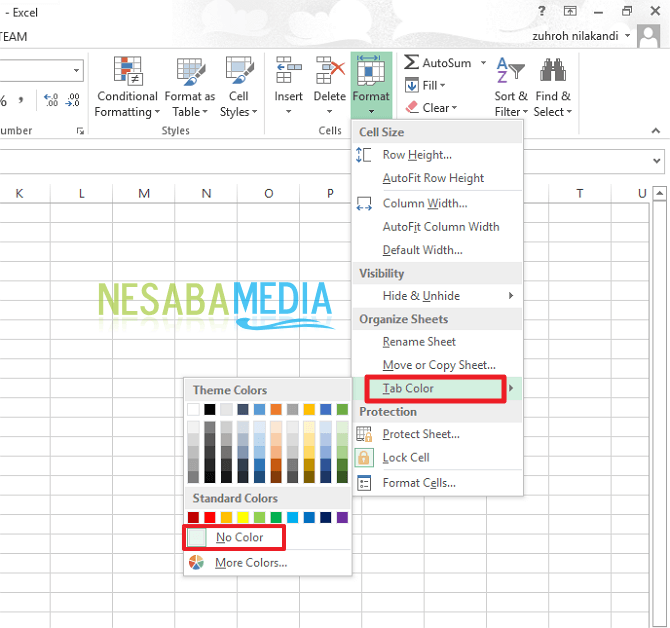Choose Rename Sheet
Image resolution: width=670 pixels, height=628 pixels.
pyautogui.click(x=438, y=342)
